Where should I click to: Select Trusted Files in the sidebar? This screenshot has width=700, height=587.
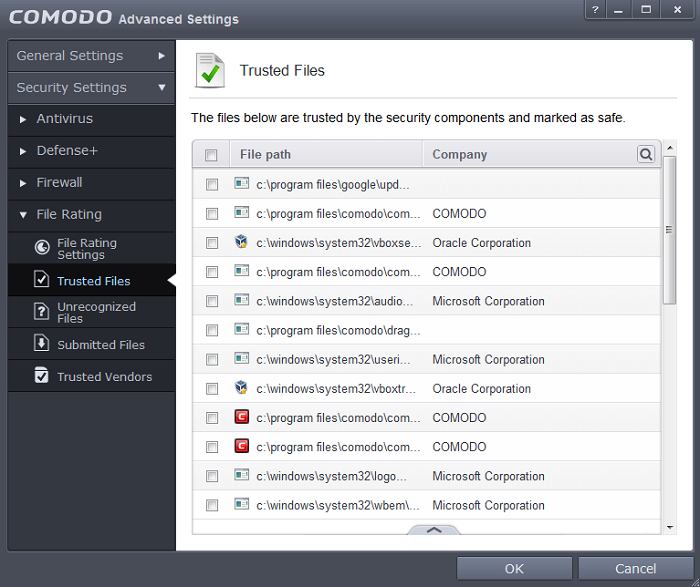click(x=91, y=280)
